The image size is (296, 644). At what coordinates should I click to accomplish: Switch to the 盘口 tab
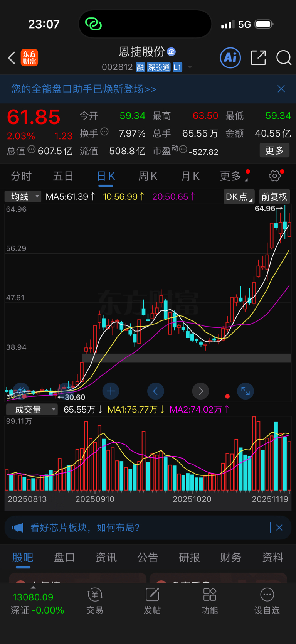pos(64,558)
